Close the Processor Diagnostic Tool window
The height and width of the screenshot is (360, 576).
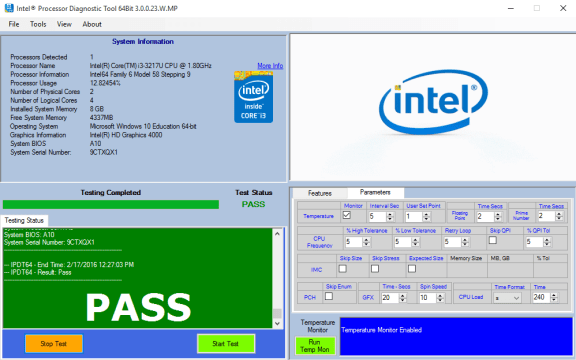[x=563, y=8]
